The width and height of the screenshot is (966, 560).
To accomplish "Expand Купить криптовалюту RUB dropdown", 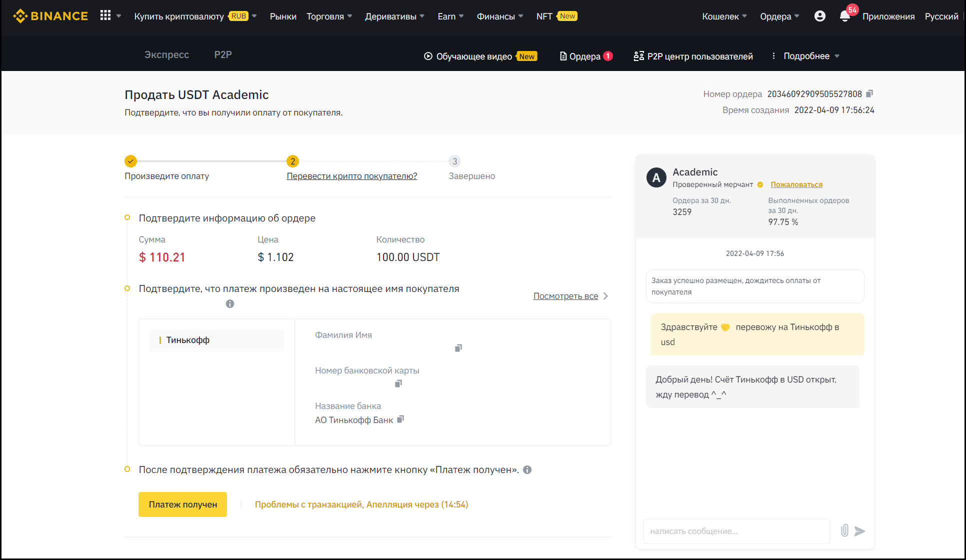I will [x=195, y=16].
